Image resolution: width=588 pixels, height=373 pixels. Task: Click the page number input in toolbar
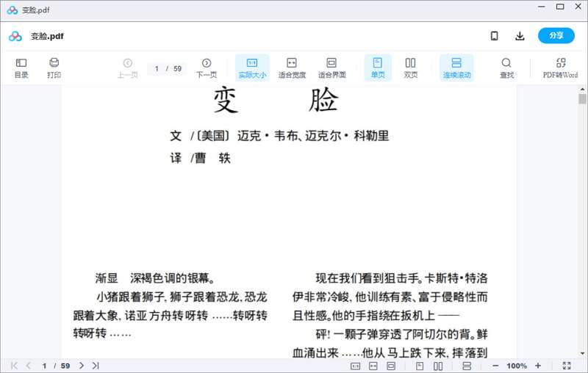click(157, 68)
